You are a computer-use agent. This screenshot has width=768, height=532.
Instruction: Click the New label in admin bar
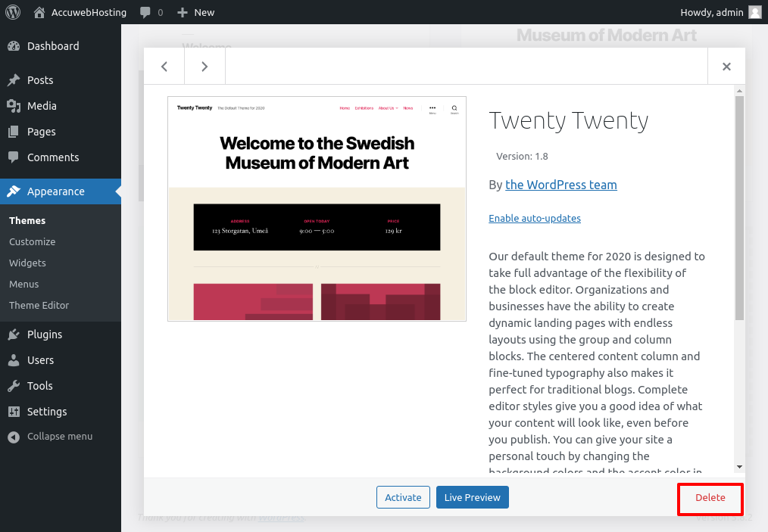204,12
